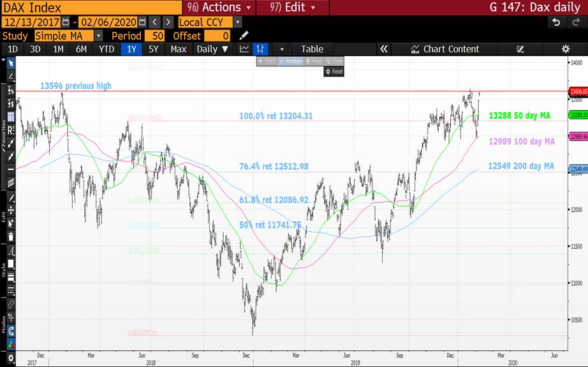Select the horizontal line tool
Image resolution: width=588 pixels, height=367 pixels.
(11, 170)
